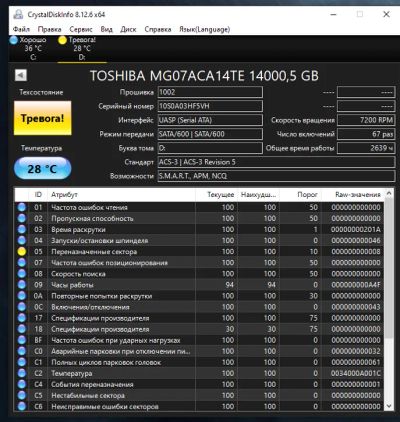Screen dimensions: 400x422
Task: Click the Стандарт field ACS-3 | ACS-3 Revision 5
Action: (276, 162)
